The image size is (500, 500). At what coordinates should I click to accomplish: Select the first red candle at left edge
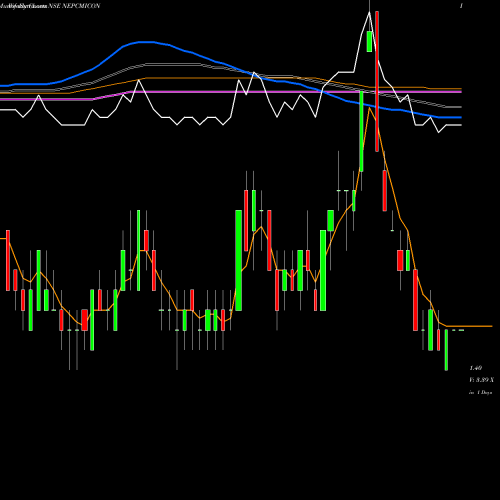8,260
